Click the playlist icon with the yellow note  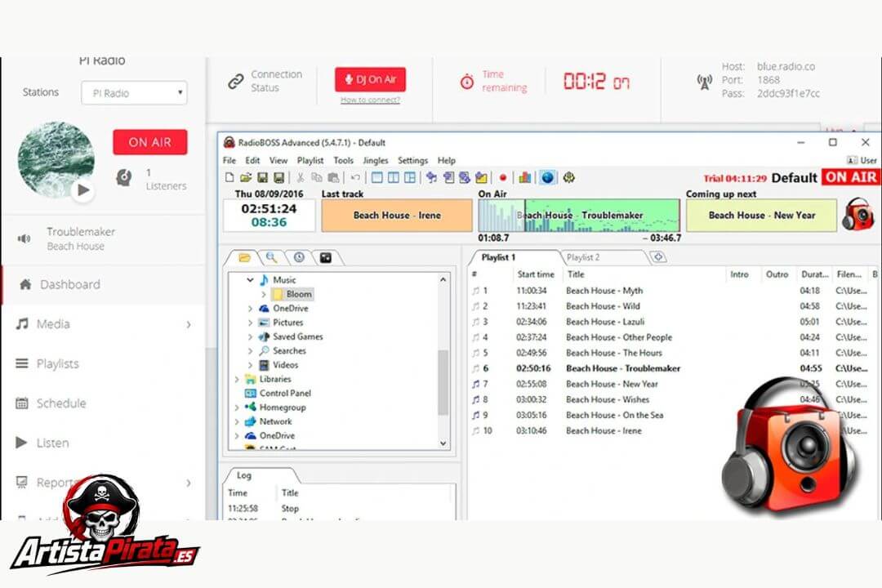click(x=481, y=178)
